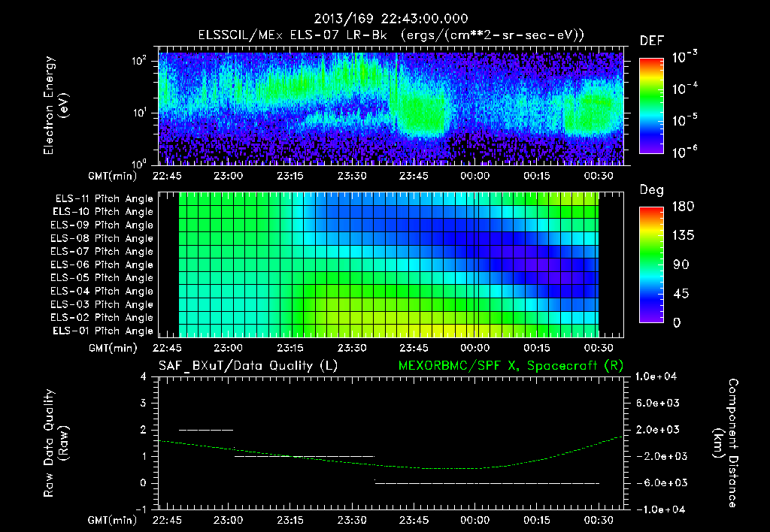This screenshot has height=532, width=770.
Task: Select the ELS-07 Pitch Angle row label
Action: tap(102, 251)
